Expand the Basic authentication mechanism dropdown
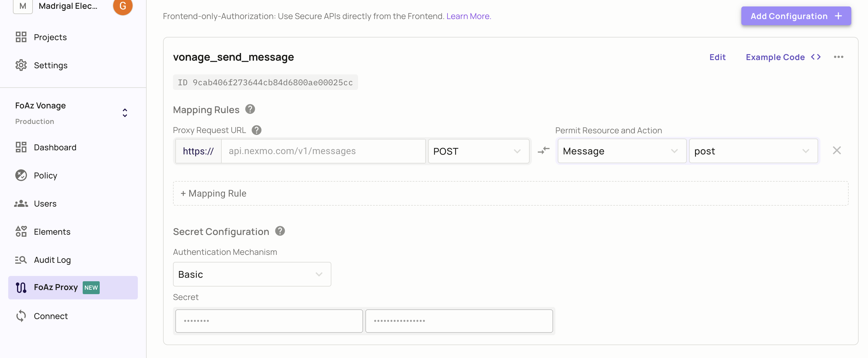Screen dimensions: 868x358 (x=252, y=275)
